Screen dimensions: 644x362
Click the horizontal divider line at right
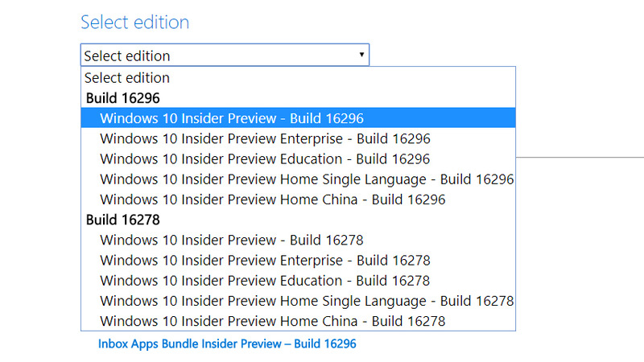tap(580, 157)
